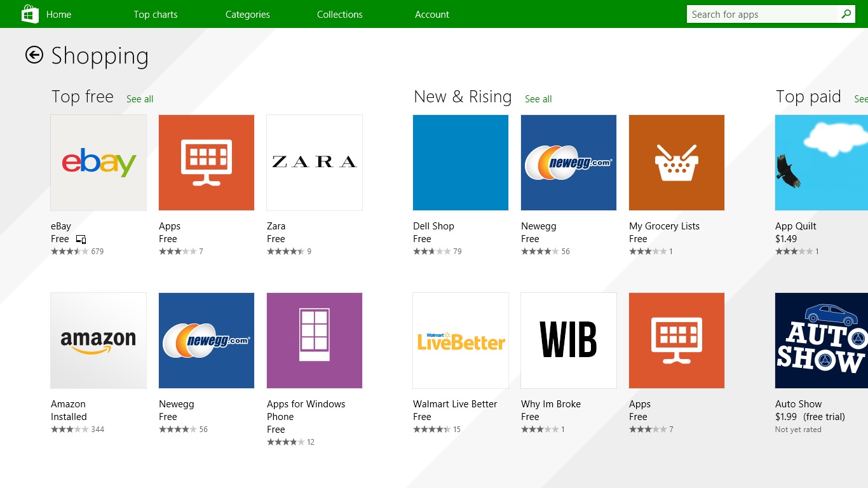This screenshot has height=488, width=868.
Task: Click See all next to New & Rising
Action: 538,98
